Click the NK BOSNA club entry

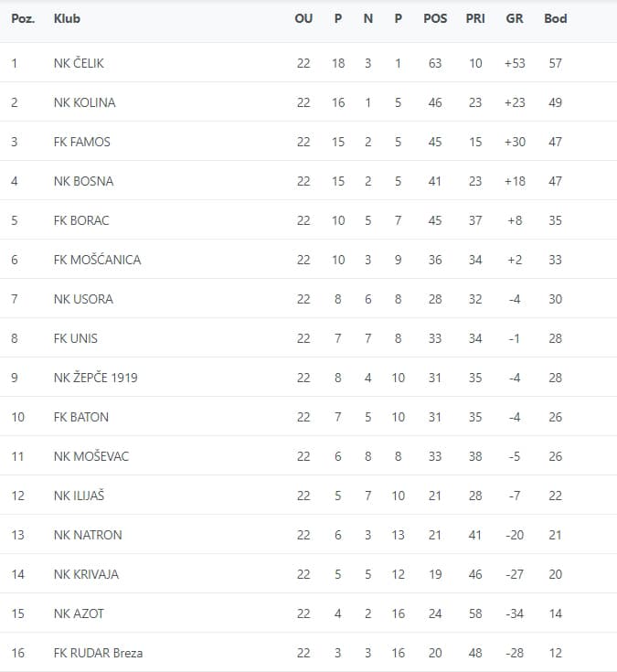coord(84,181)
